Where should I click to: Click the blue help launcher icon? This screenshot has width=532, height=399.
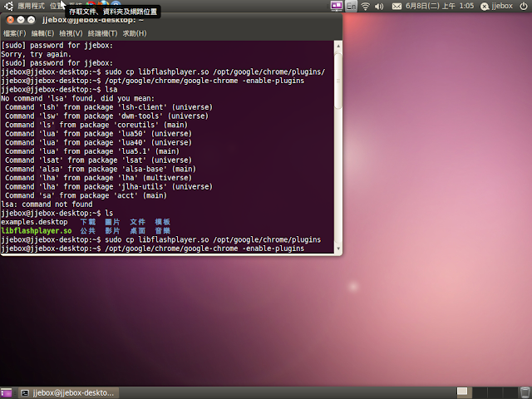point(116,4)
